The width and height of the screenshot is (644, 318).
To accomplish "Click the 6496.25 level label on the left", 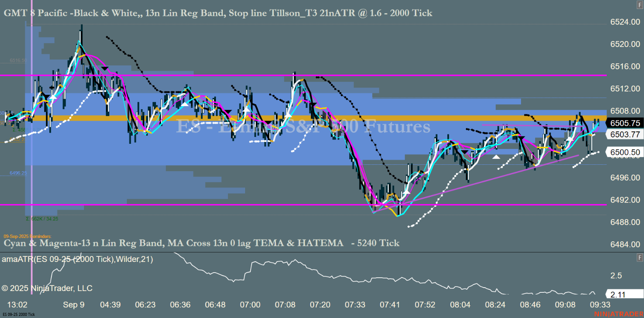I will [18, 173].
